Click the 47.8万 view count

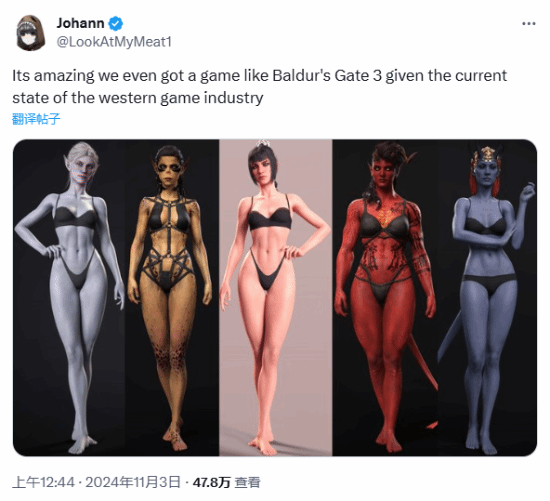click(212, 482)
